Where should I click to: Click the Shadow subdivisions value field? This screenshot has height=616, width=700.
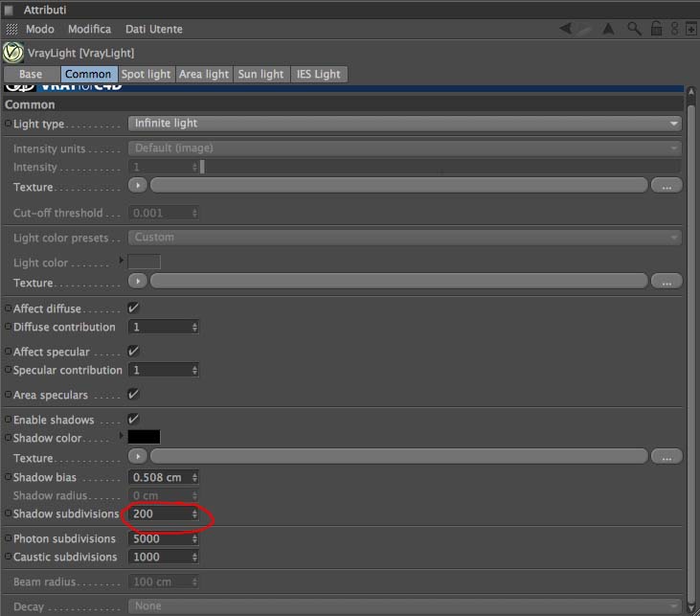click(164, 513)
